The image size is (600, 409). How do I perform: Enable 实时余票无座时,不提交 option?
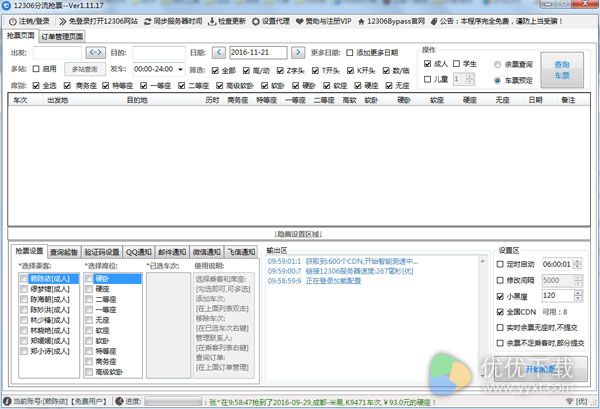(500, 328)
